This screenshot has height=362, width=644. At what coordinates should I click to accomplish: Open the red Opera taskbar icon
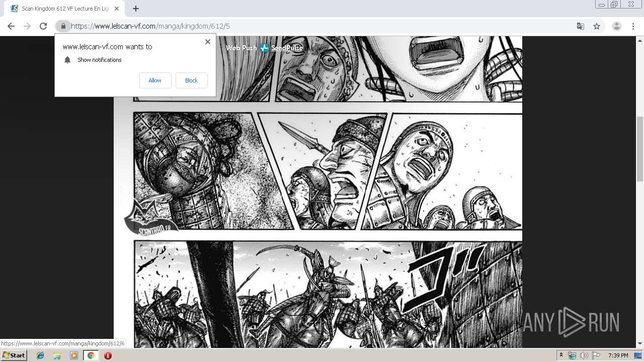coord(108,355)
